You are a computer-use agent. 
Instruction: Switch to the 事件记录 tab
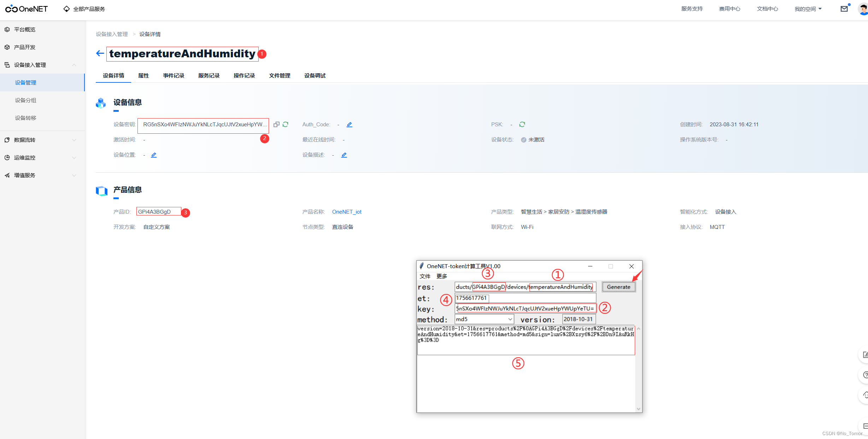[x=174, y=75]
